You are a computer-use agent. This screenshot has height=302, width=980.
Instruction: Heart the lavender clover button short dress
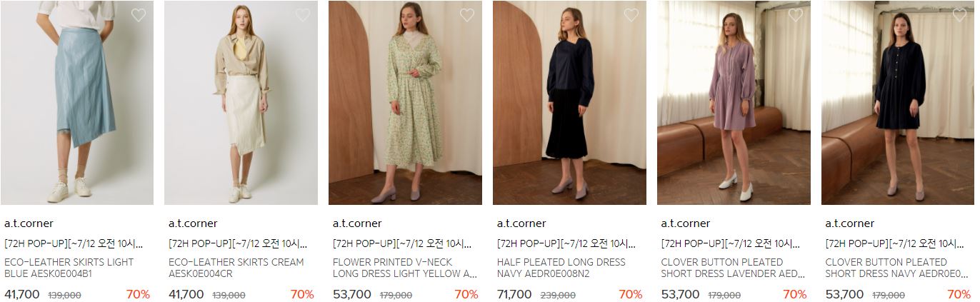point(796,15)
